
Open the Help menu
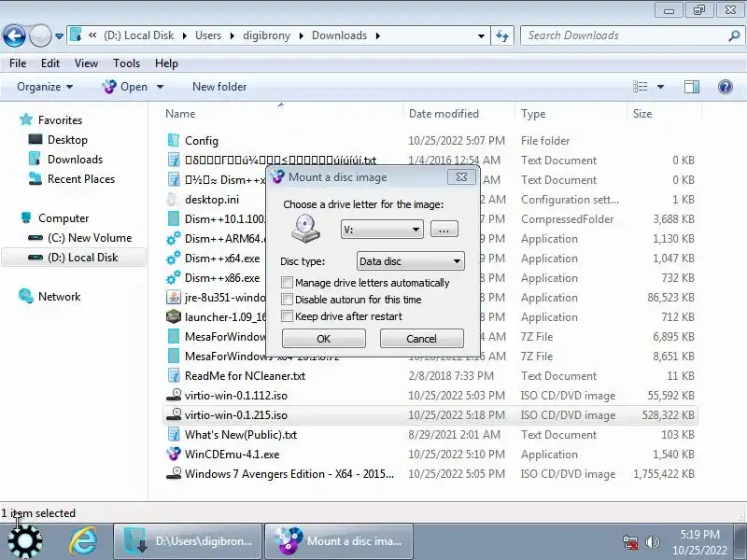click(166, 63)
